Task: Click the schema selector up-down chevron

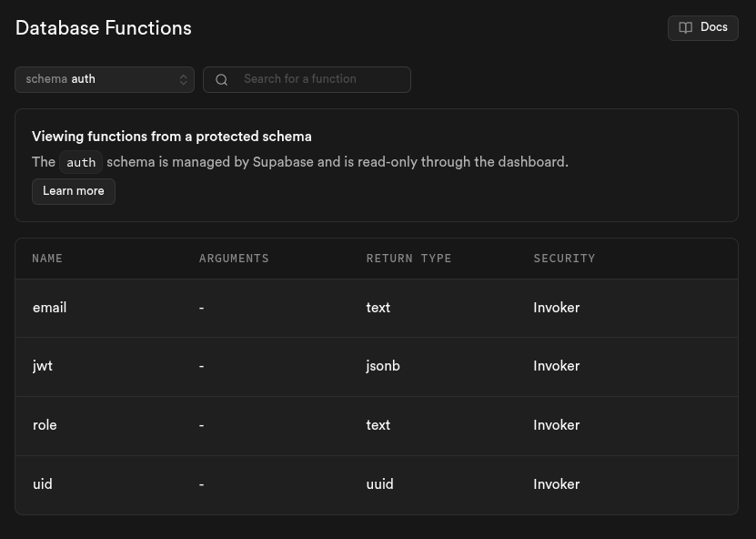Action: [183, 80]
